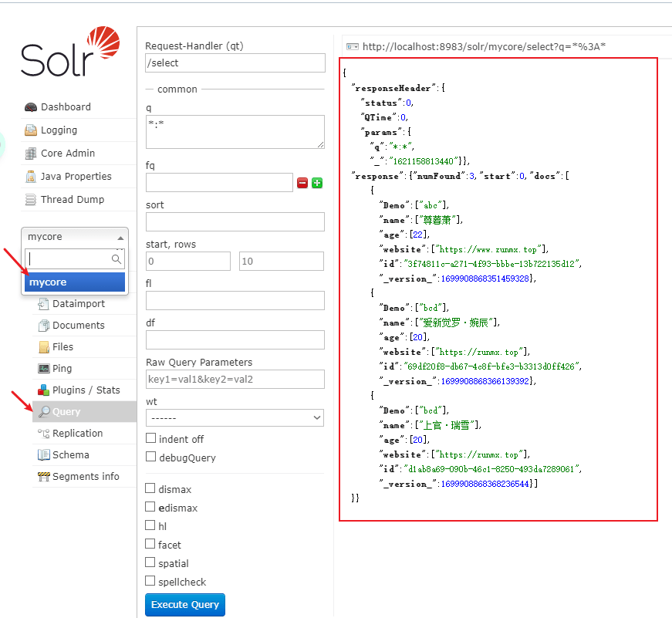Enable the facet checkbox
The image size is (672, 618).
[x=150, y=544]
